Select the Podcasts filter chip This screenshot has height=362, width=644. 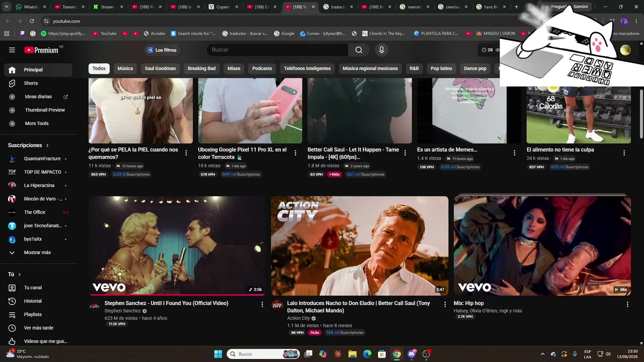tap(262, 68)
